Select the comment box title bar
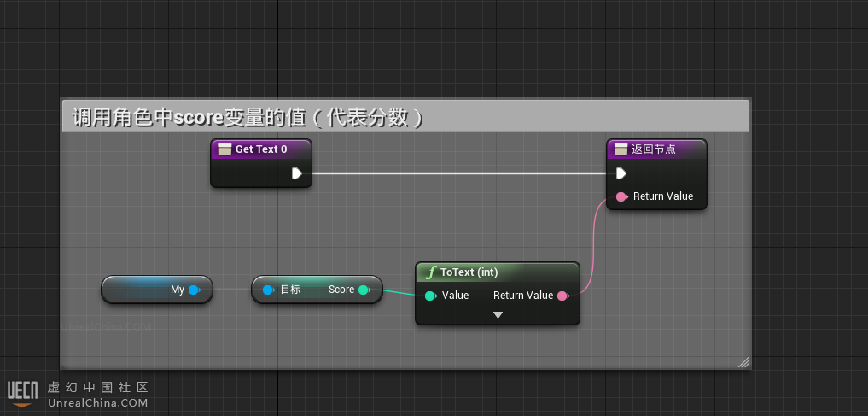The height and width of the screenshot is (416, 868). (405, 117)
